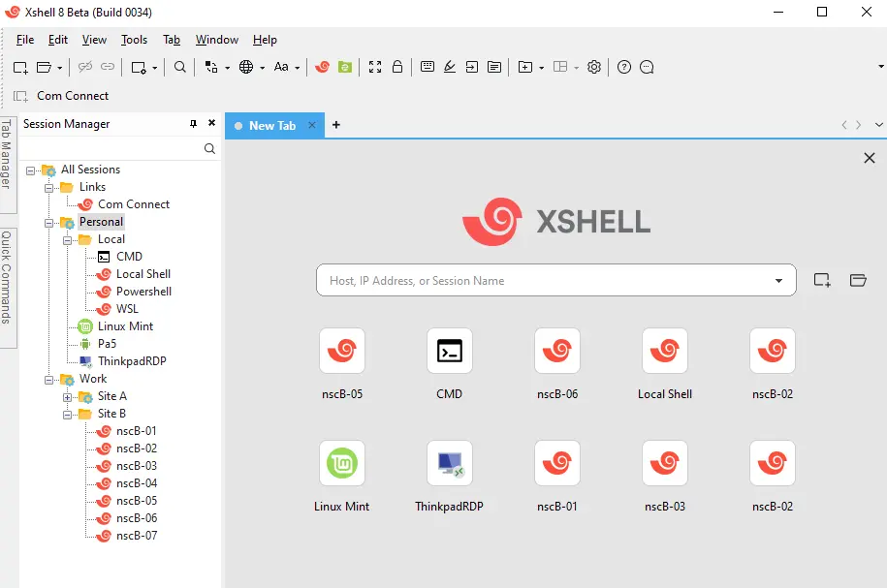The width and height of the screenshot is (887, 588).
Task: Open the host address dropdown arrow
Action: (778, 281)
